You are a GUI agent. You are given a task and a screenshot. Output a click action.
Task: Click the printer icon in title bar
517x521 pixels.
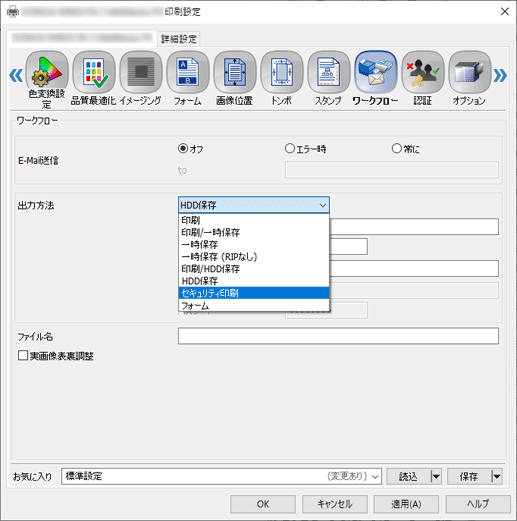tap(13, 12)
